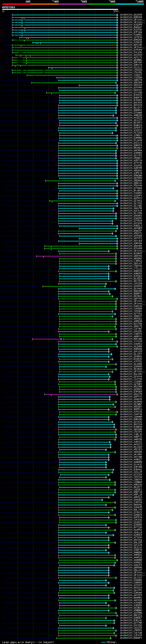Select the UniRef100_B9FXM0 label
This screenshot has width=146, height=644.
click(x=131, y=63)
